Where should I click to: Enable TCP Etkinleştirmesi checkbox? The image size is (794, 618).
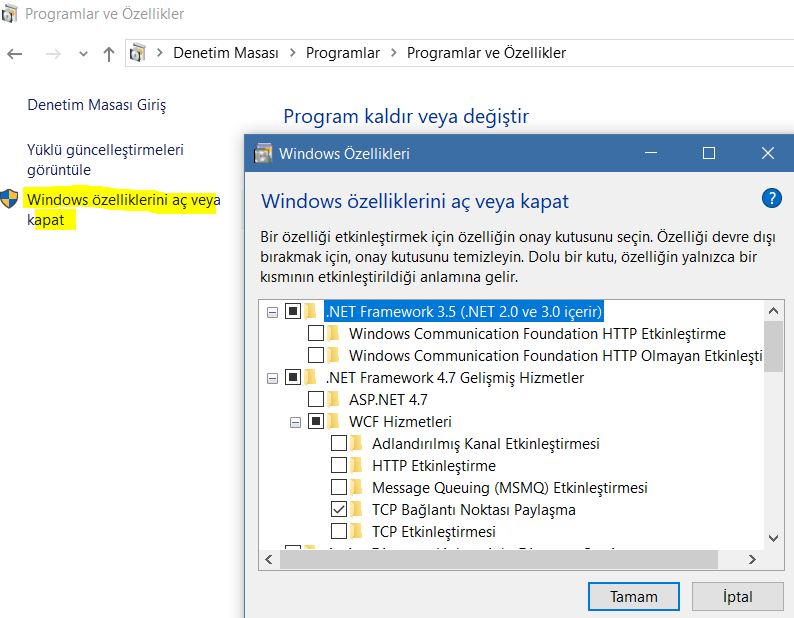[x=339, y=531]
